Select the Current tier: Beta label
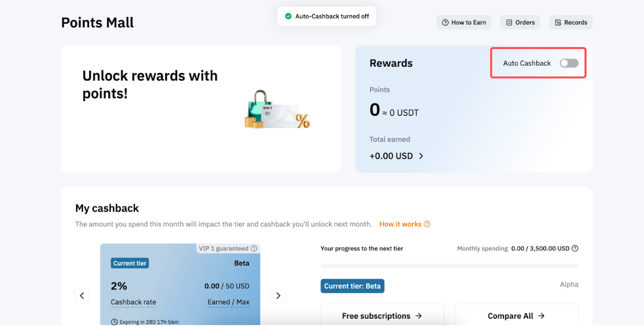 point(352,286)
